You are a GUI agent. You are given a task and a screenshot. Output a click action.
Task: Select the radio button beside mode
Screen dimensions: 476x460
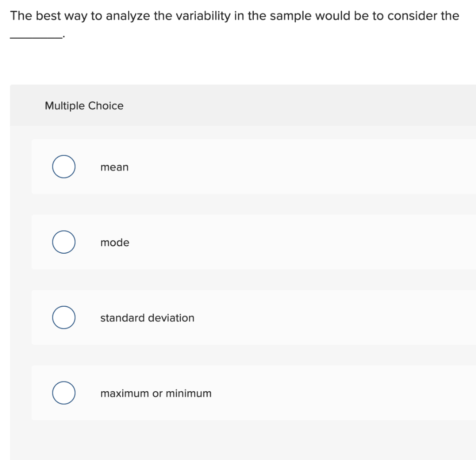[64, 242]
